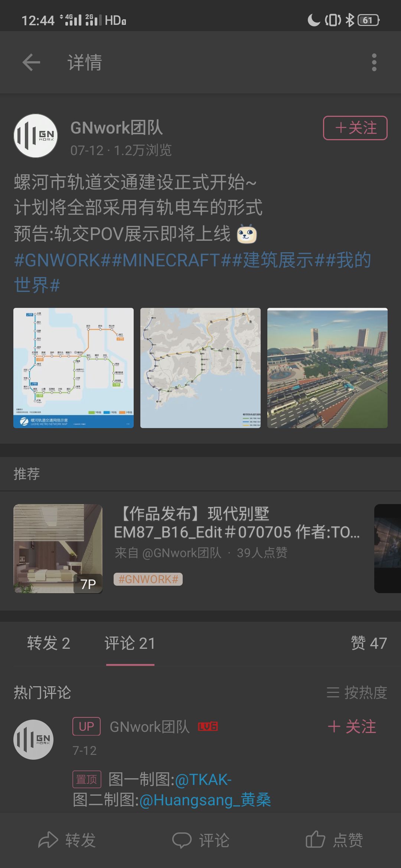
Task: Switch to the 赞 47 tab
Action: point(369,643)
